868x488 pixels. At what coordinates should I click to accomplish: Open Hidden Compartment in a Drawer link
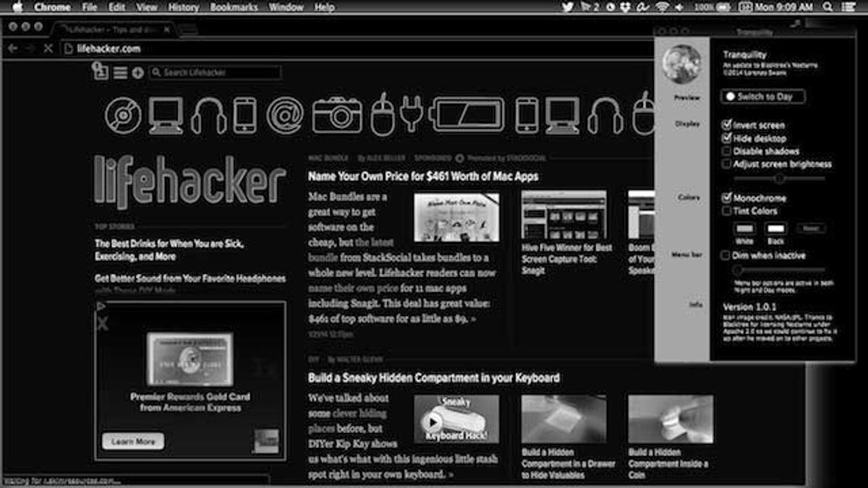tap(569, 463)
